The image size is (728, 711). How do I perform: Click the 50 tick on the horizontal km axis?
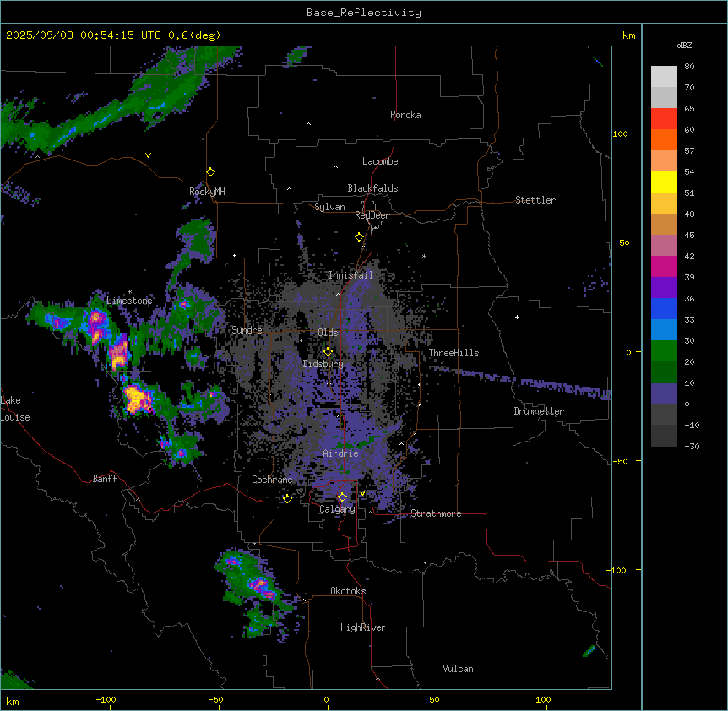434,699
